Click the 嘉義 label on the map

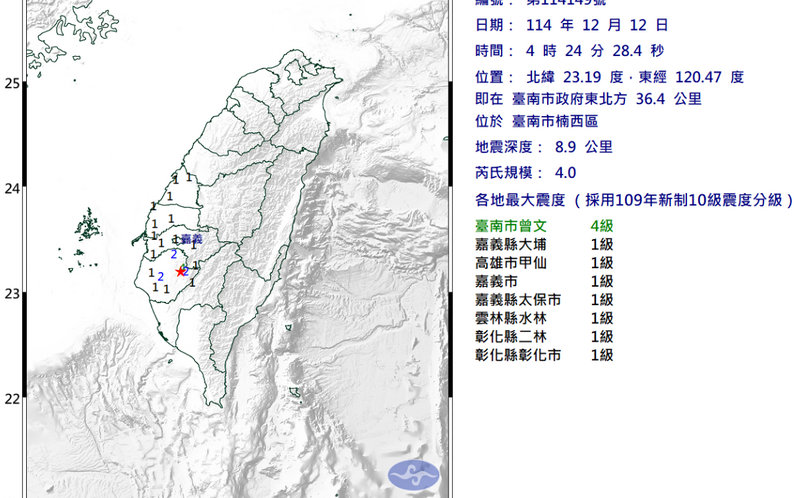pyautogui.click(x=192, y=239)
